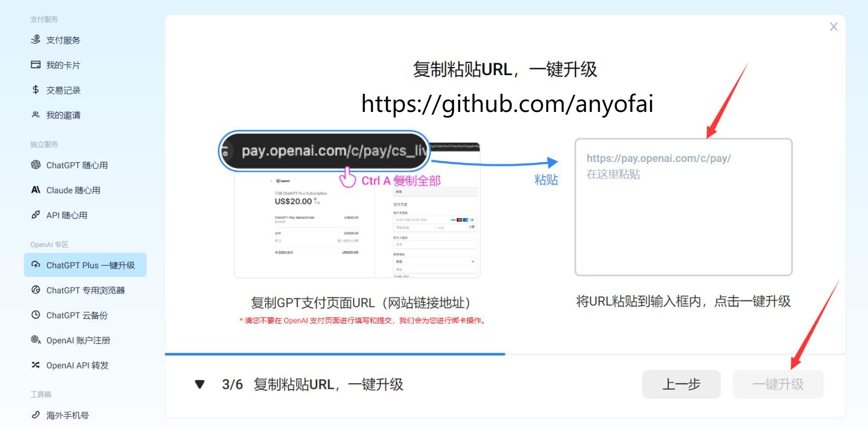The image size is (868, 427).
Task: Click the 粘贴 label under the arrow
Action: coord(546,180)
